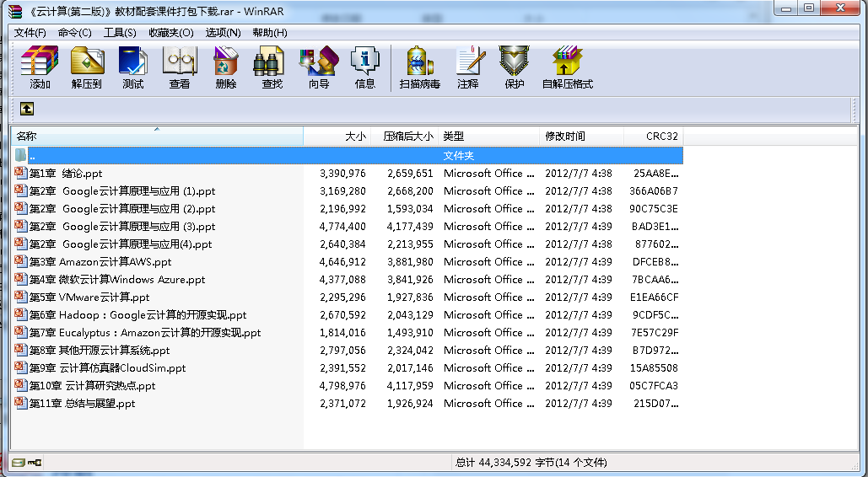Viewport: 868px width, 477px height.
Task: Click the sort arrow above the Name column
Action: pos(157,129)
